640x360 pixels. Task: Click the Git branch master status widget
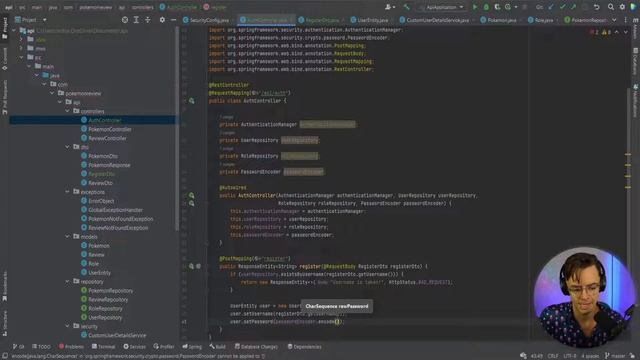coord(615,356)
